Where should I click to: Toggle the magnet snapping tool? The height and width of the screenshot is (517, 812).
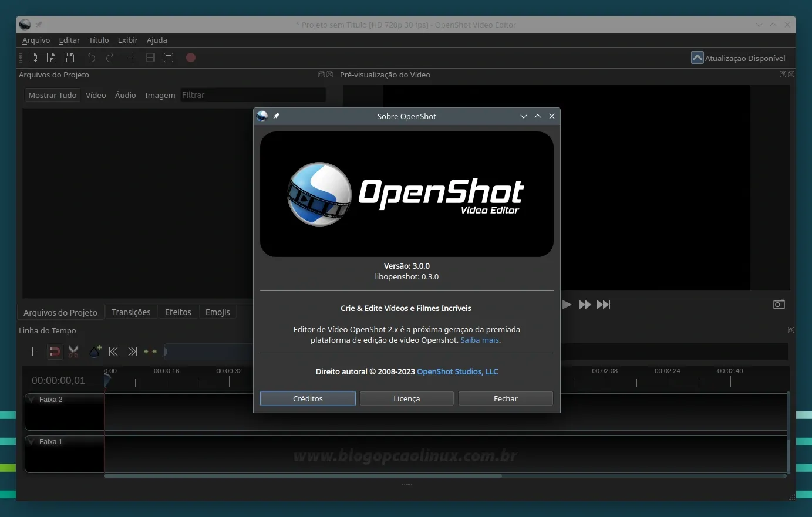(x=54, y=352)
